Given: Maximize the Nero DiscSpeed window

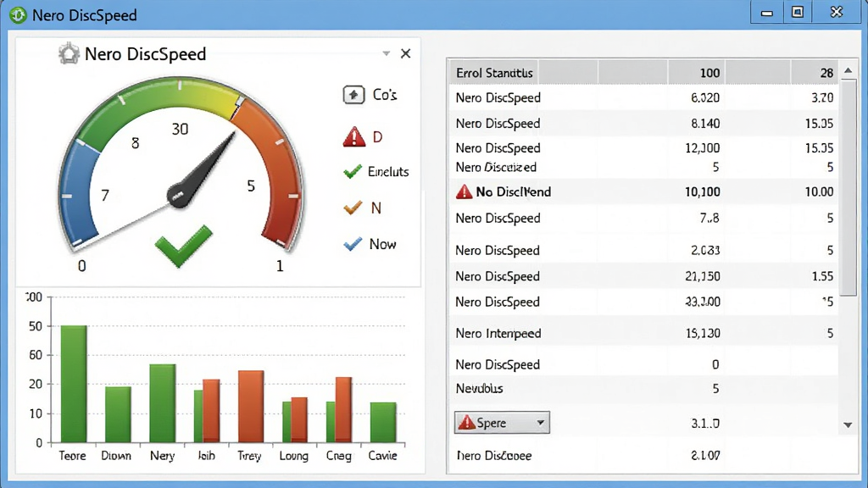Looking at the screenshot, I should 798,12.
